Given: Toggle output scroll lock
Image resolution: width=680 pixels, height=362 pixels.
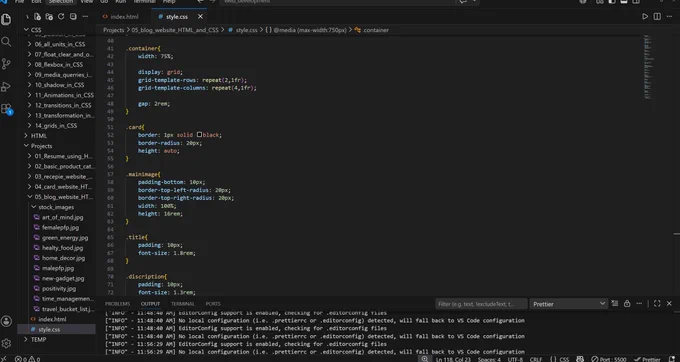Looking at the screenshot, I should (x=627, y=303).
